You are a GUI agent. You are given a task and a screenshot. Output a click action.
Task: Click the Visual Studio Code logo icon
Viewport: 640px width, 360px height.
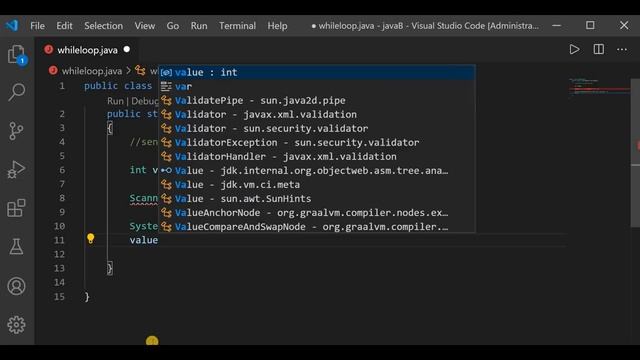pos(12,25)
